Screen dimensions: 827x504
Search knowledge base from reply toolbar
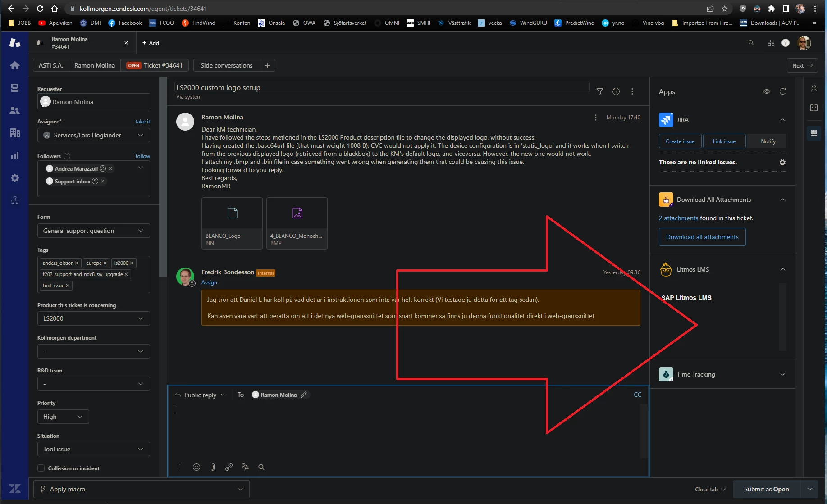point(261,467)
